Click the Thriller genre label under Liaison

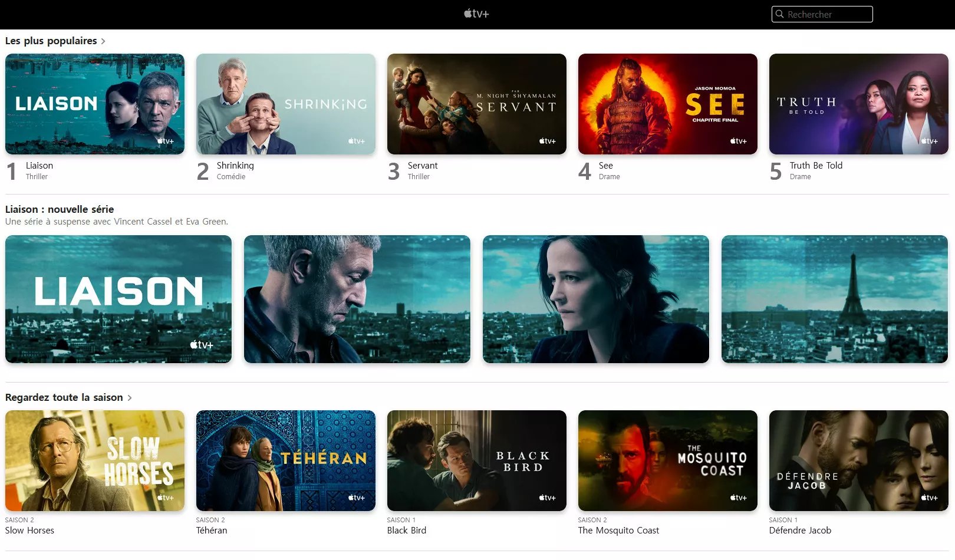pos(37,177)
